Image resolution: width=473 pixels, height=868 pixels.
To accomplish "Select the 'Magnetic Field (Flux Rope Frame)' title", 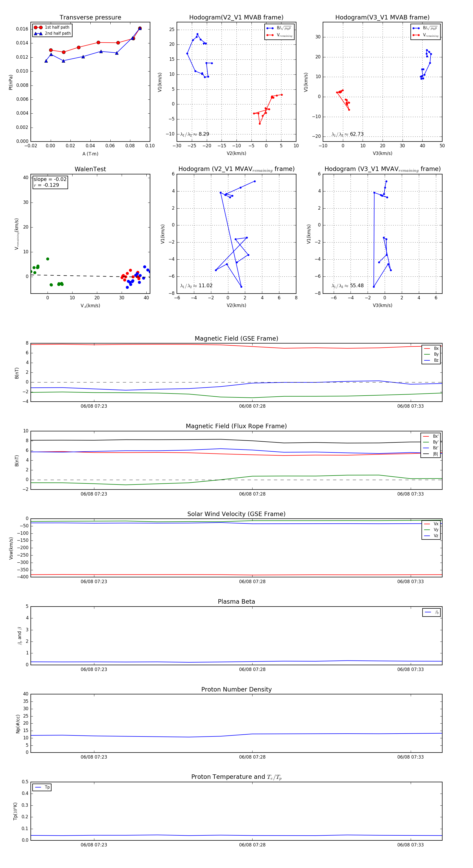I will click(x=236, y=426).
